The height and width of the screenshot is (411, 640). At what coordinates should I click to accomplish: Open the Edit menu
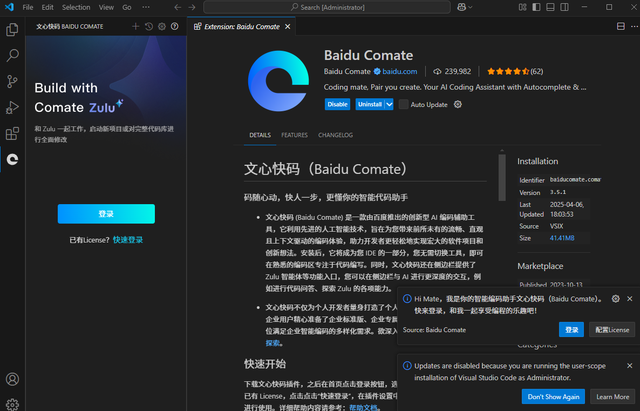tap(47, 7)
